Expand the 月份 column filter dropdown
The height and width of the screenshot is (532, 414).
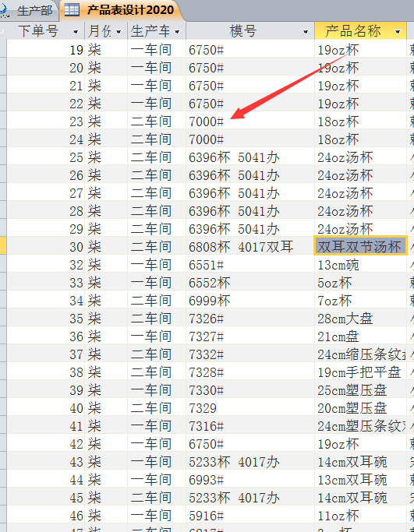119,32
